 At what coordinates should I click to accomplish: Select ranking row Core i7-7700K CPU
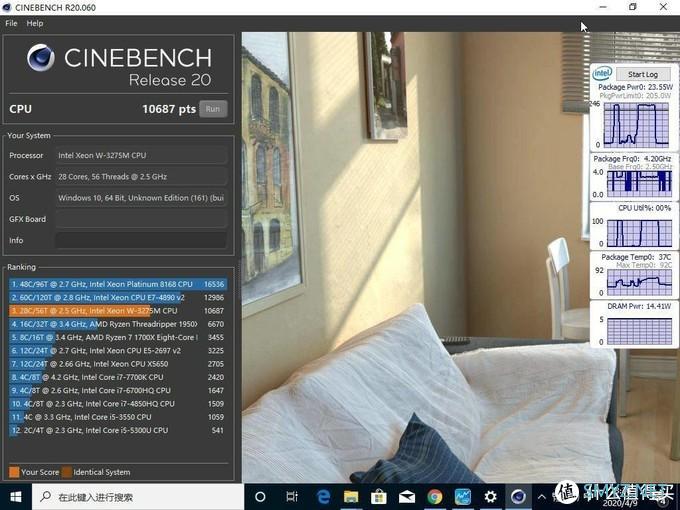(118, 377)
